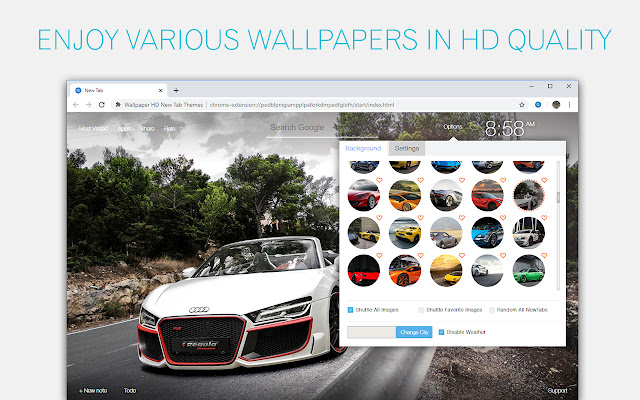Select the New Tab browser tab

click(x=118, y=91)
